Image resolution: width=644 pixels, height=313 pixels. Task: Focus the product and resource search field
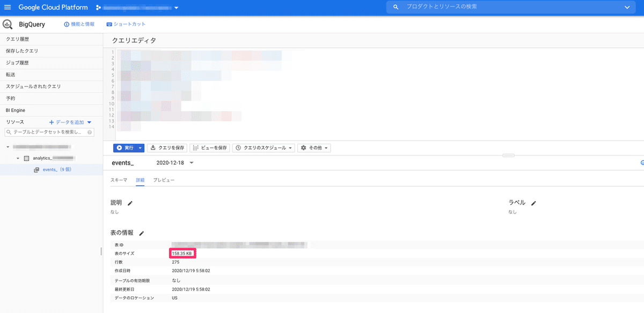pyautogui.click(x=510, y=7)
